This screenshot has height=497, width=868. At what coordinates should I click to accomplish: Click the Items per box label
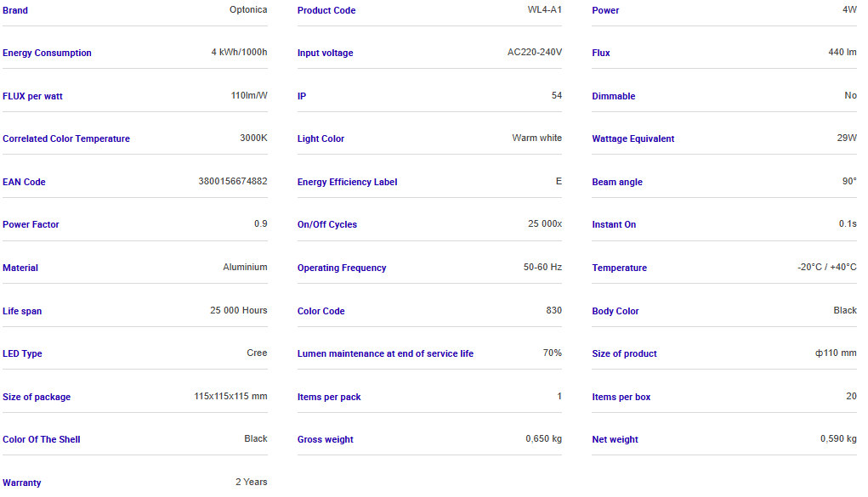621,397
